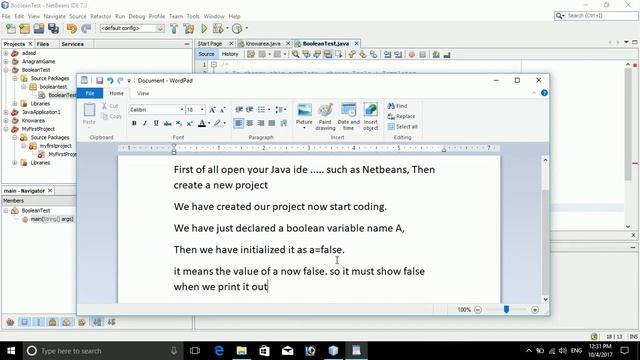Viewport: 640px width, 360px height.
Task: Toggle Subscript in WordPad ribbon
Action: pos(179,123)
